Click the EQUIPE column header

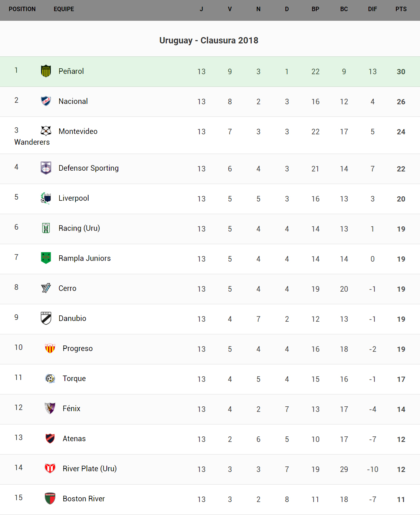click(x=64, y=9)
